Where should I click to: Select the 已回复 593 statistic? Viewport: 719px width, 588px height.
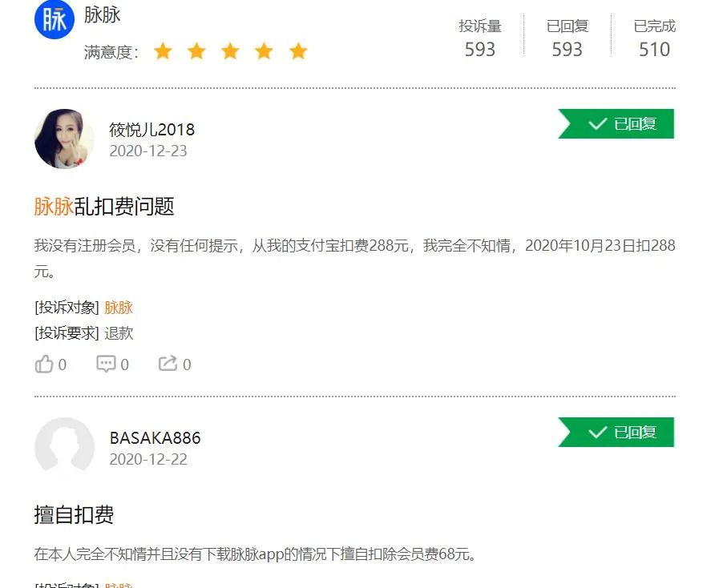click(568, 38)
